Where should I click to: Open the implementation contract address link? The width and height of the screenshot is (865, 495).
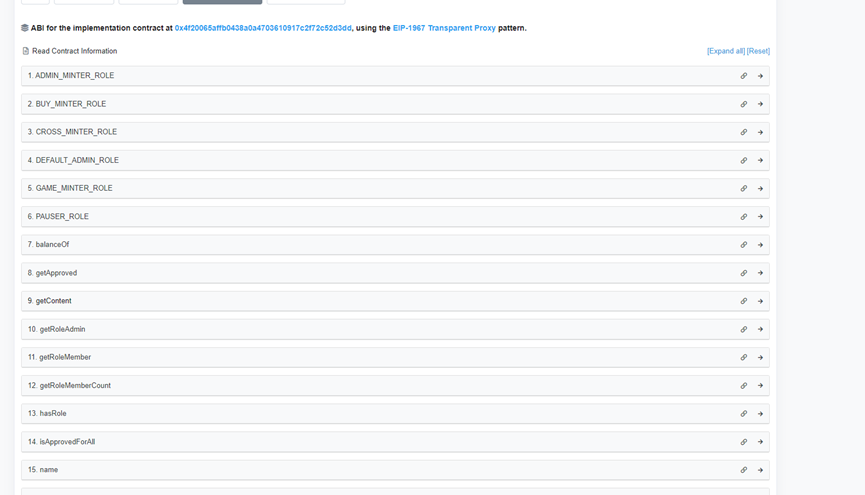click(x=263, y=28)
